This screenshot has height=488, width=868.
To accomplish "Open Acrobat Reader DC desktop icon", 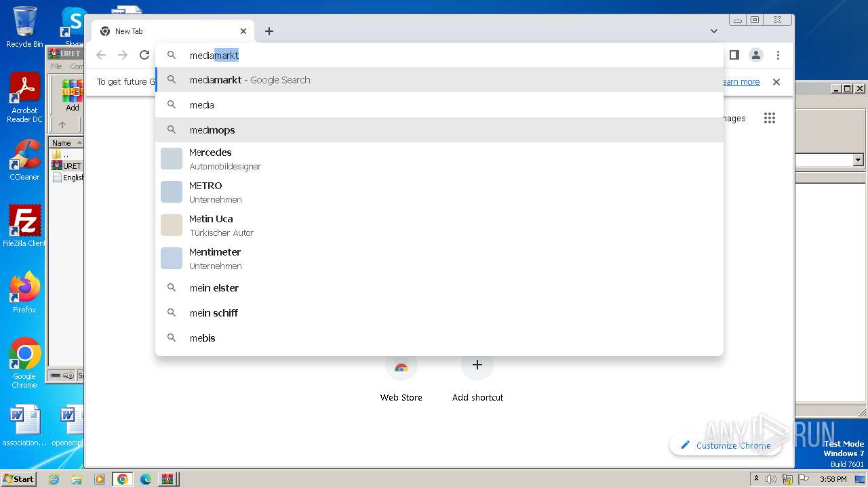I will [24, 98].
